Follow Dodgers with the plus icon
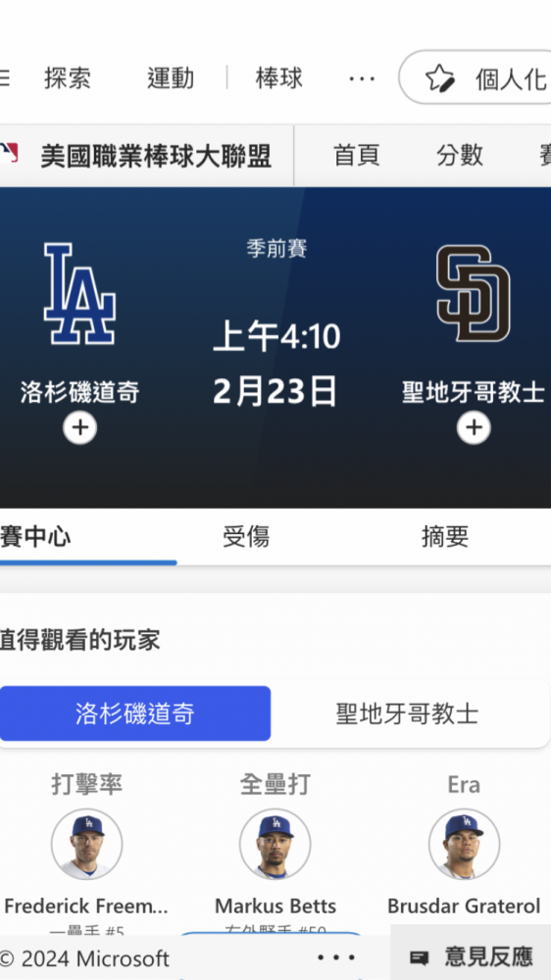 pos(79,427)
